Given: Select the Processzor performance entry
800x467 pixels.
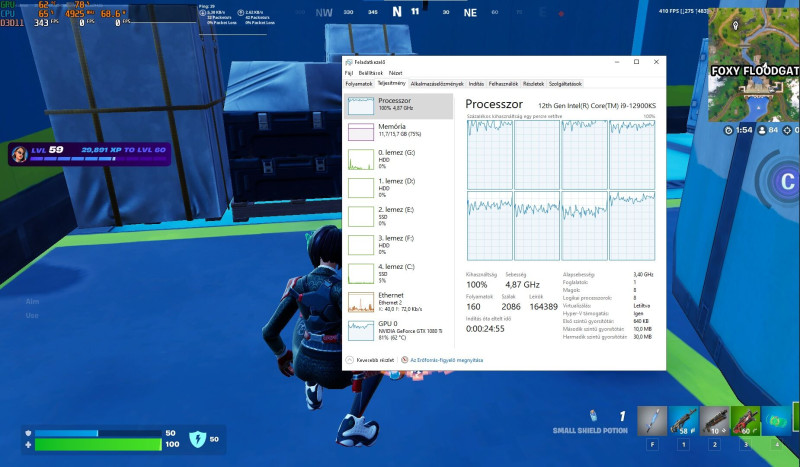Looking at the screenshot, I should pyautogui.click(x=398, y=106).
